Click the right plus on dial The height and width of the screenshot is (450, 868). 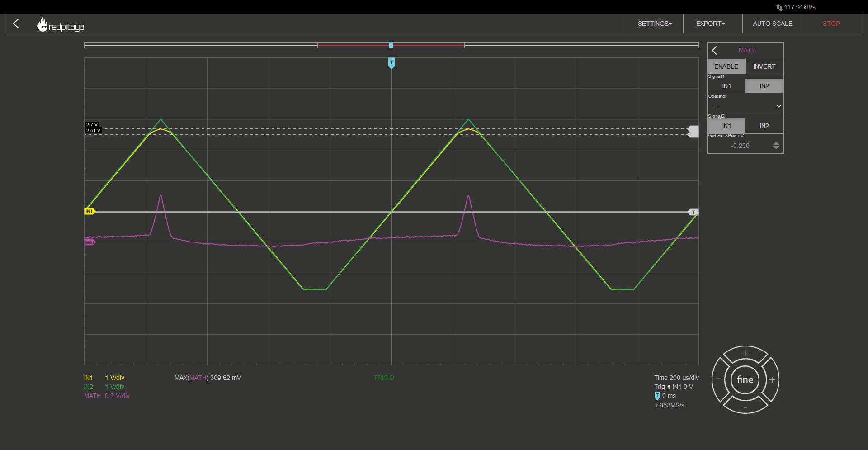coord(772,379)
